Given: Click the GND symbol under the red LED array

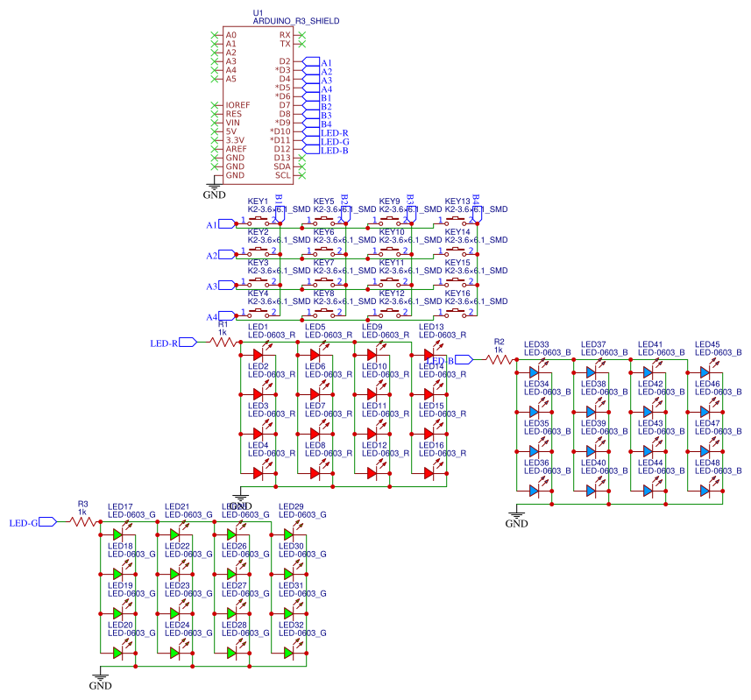Looking at the screenshot, I should click(x=240, y=498).
